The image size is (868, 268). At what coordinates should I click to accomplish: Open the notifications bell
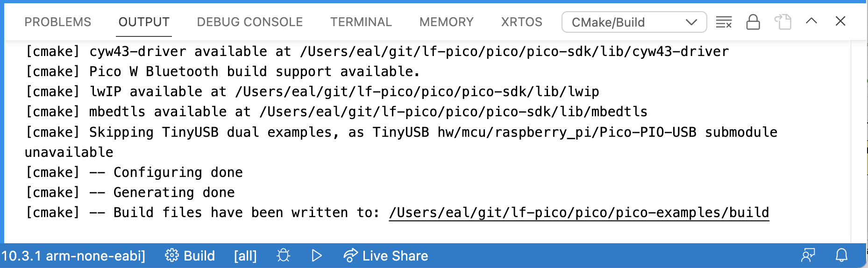[841, 255]
